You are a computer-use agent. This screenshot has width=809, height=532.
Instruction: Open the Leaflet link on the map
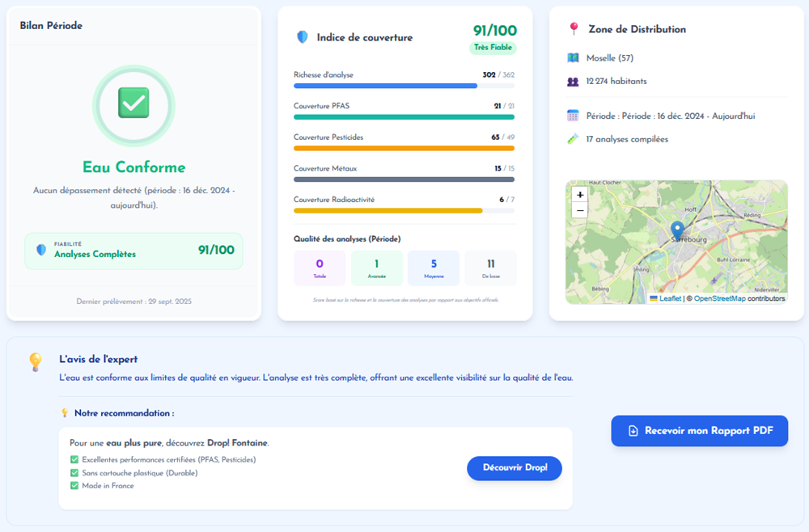point(670,298)
